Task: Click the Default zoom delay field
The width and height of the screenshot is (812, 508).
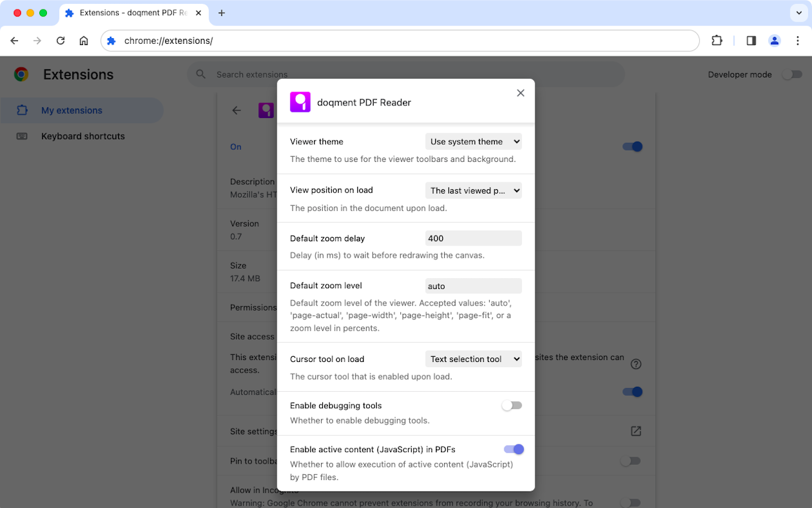Action: (473, 239)
